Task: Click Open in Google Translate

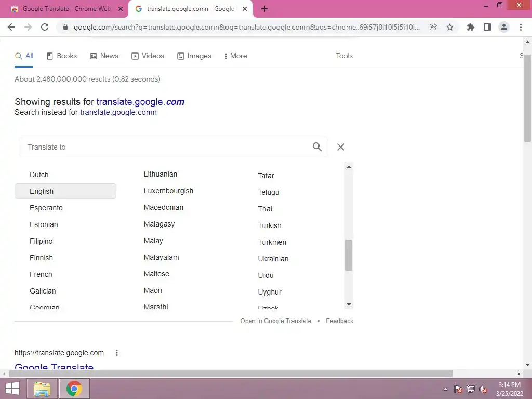Action: 275,321
